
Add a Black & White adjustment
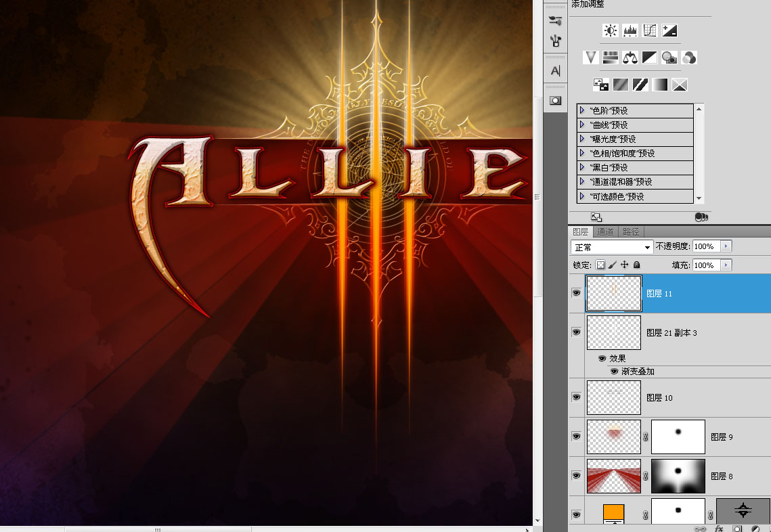coord(650,58)
